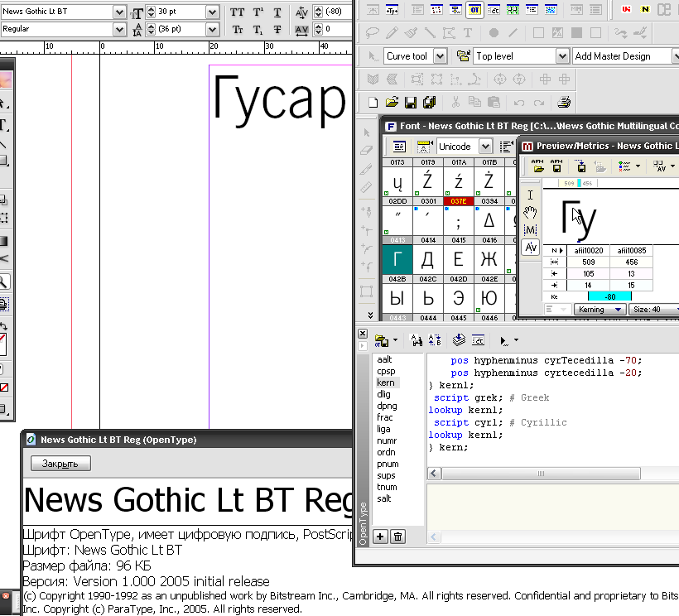Screen dimensions: 679x616
Task: Toggle Small Caps formatting in InDesign
Action: coord(237,30)
